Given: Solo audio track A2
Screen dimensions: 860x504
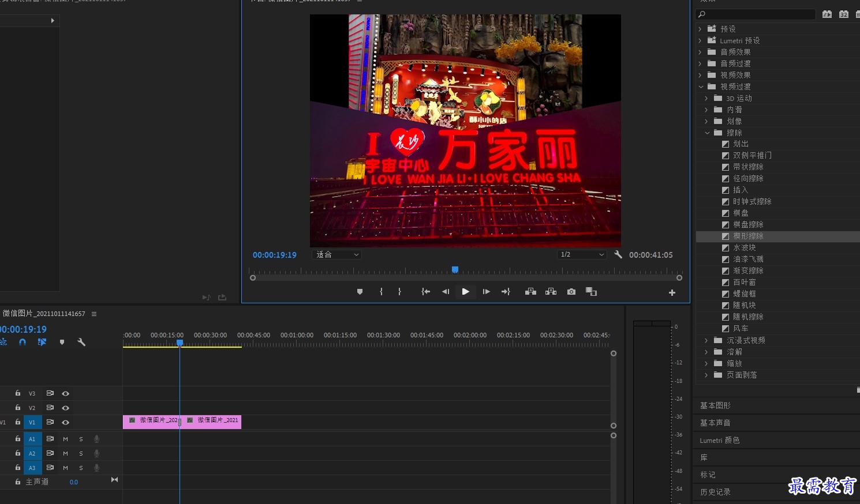Looking at the screenshot, I should 81,453.
